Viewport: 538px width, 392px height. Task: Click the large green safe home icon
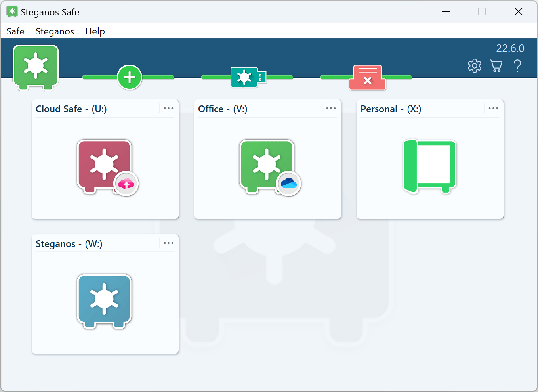[x=36, y=67]
